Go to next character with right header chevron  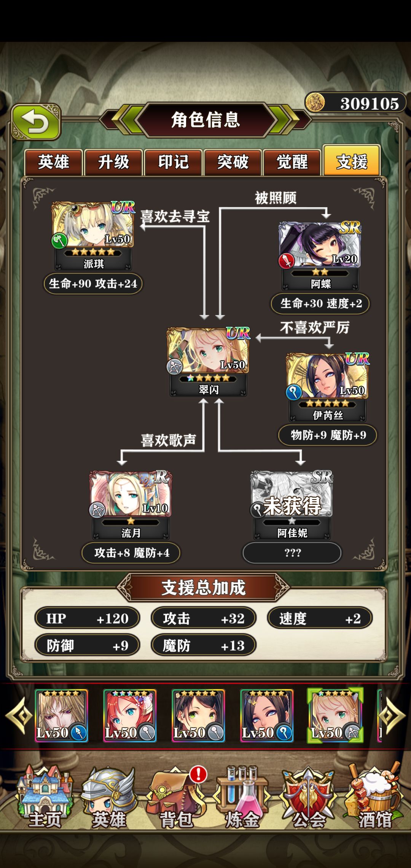coord(288,120)
